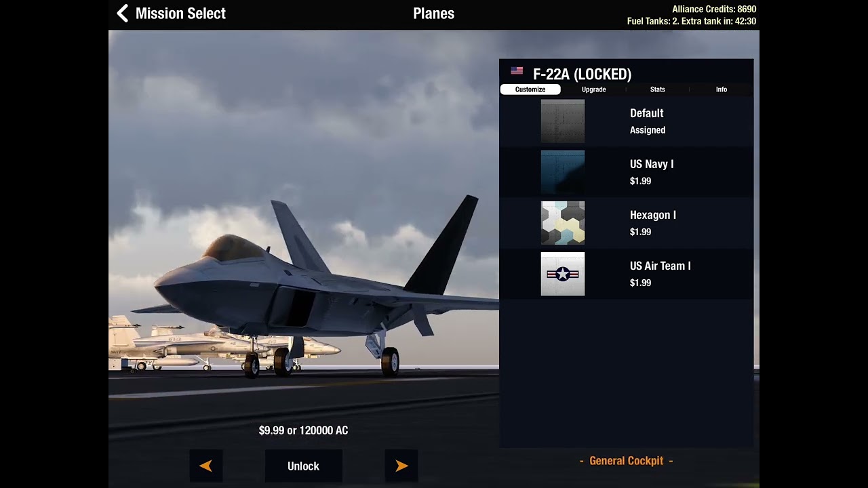The image size is (868, 488).
Task: Click the US flag icon beside F-22A
Action: click(517, 70)
